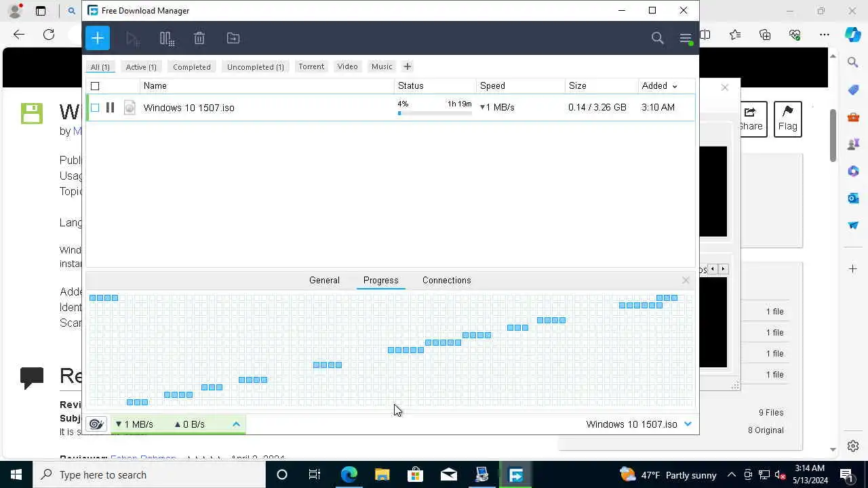Close the download details bottom panel
The width and height of the screenshot is (868, 488).
686,280
